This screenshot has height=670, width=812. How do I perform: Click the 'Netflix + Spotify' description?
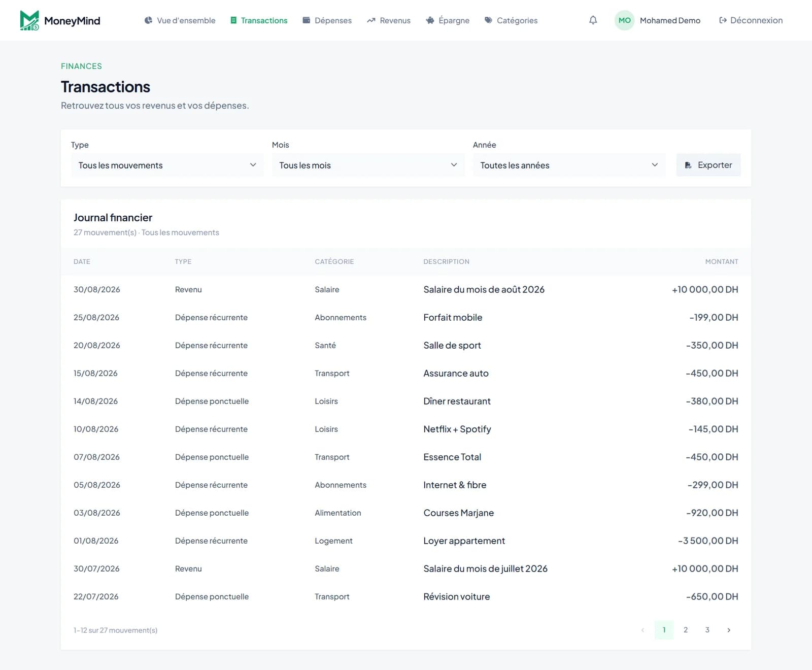tap(457, 429)
